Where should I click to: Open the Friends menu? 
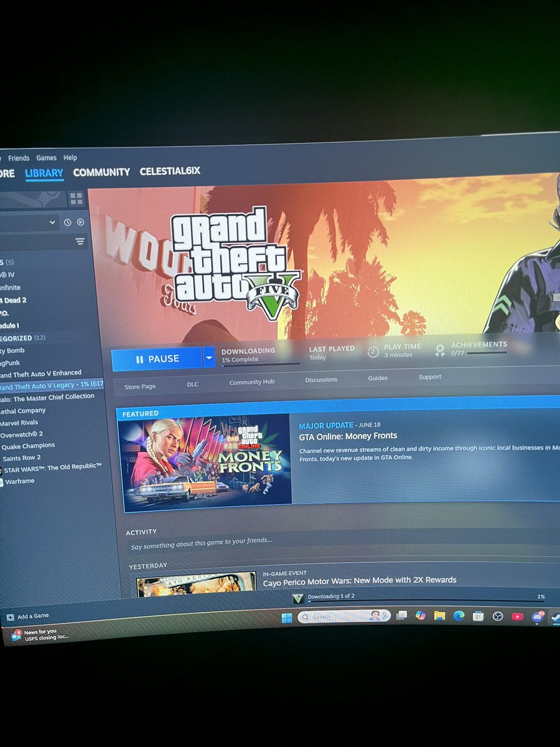(19, 158)
